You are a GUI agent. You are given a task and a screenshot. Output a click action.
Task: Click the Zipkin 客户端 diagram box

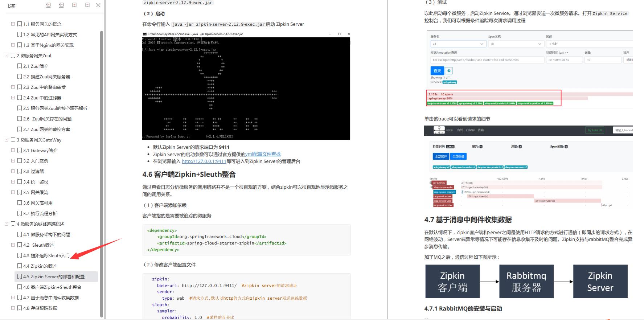pos(452,282)
